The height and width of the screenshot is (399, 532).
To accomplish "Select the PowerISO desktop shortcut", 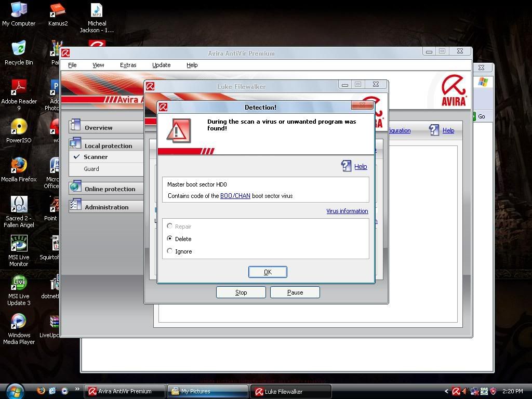I will point(19,131).
